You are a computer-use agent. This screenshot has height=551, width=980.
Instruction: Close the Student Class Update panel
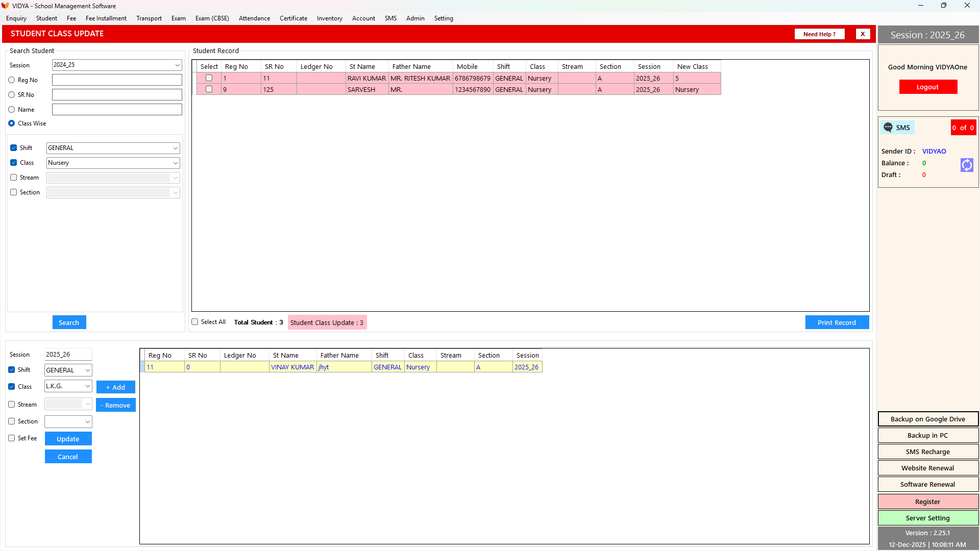[863, 34]
